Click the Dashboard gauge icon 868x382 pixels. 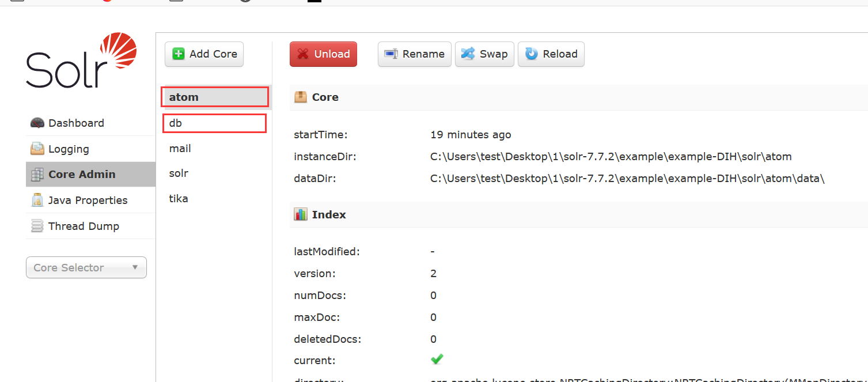(x=37, y=123)
